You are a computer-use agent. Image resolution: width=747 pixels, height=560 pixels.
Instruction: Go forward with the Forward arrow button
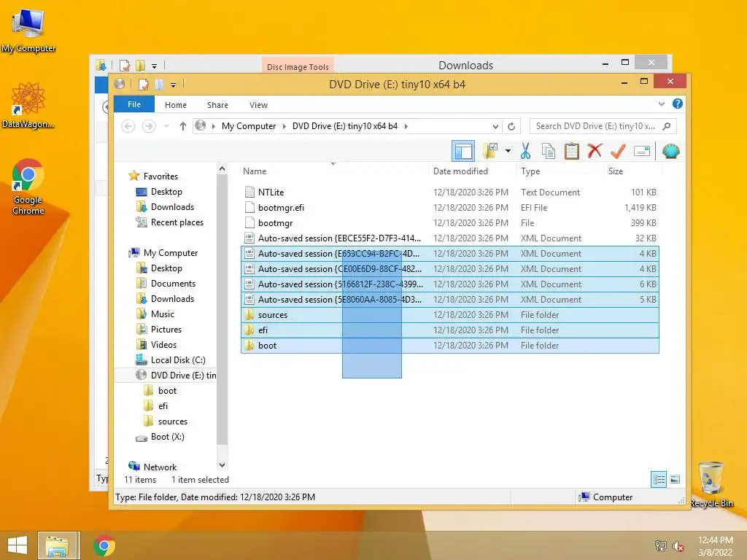point(149,126)
